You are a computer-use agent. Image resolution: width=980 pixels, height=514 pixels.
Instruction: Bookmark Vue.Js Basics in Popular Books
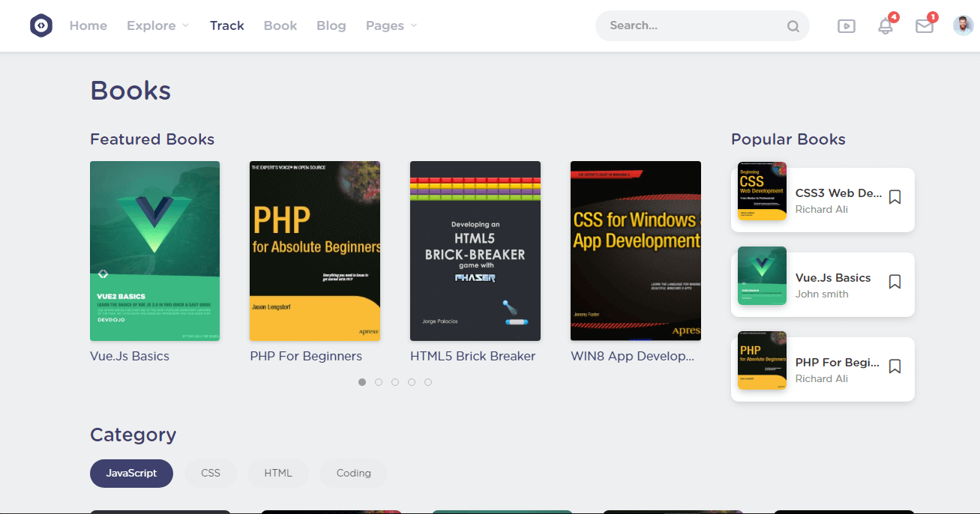coord(895,282)
